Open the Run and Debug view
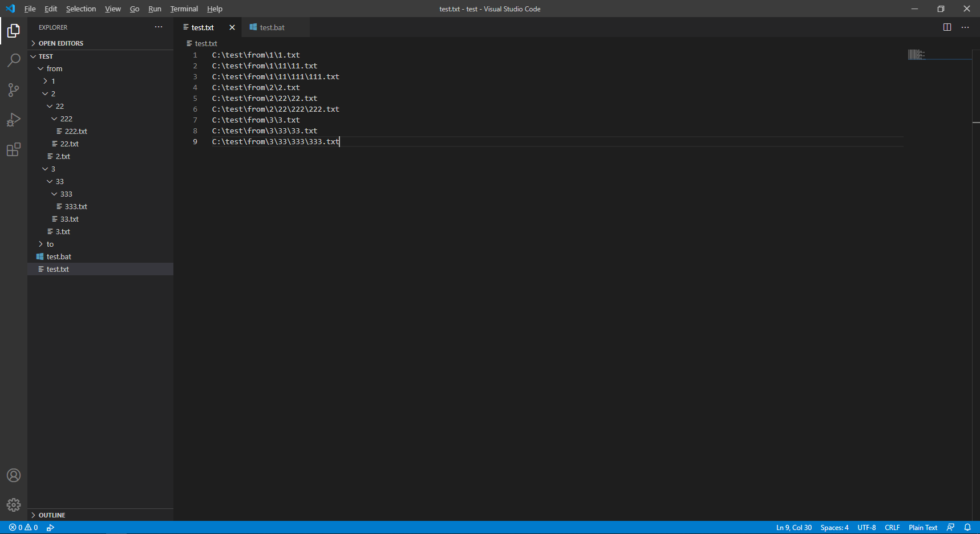 click(14, 120)
